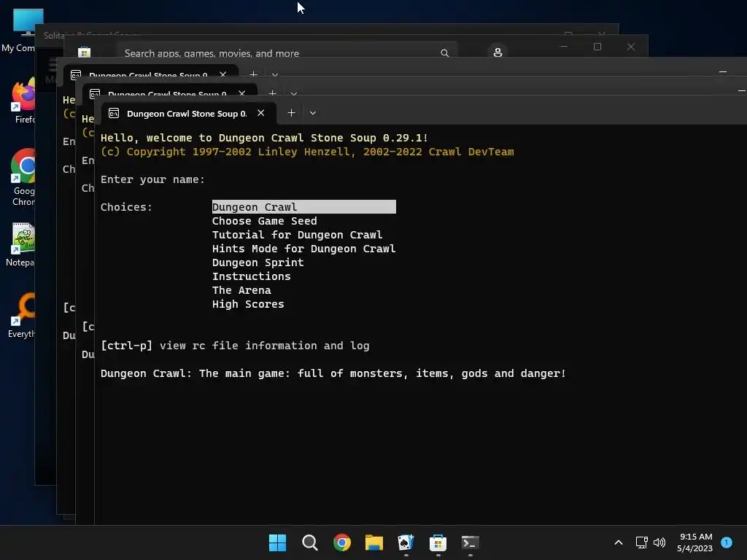The height and width of the screenshot is (560, 747).
Task: Open tab dropdown in middle terminal window
Action: click(x=294, y=94)
